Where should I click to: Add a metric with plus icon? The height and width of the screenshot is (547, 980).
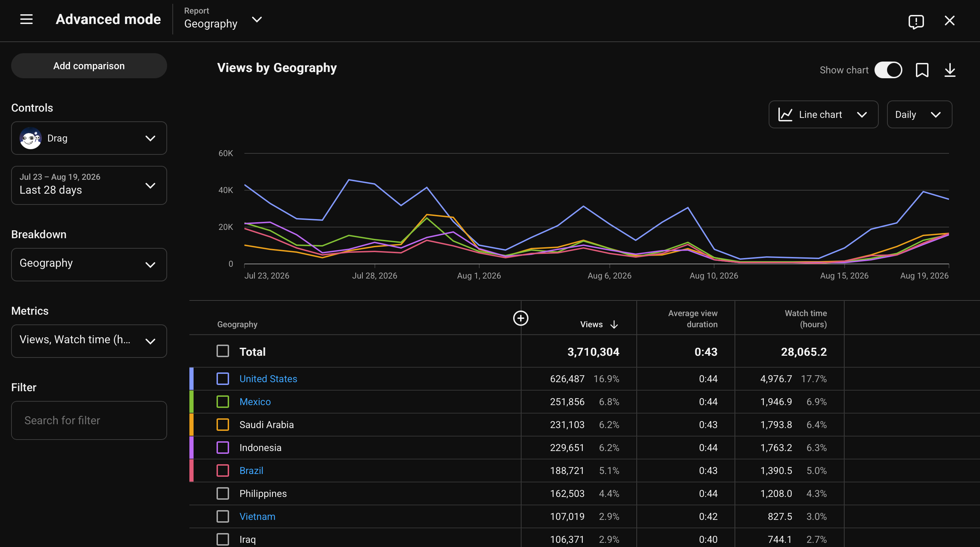point(521,318)
